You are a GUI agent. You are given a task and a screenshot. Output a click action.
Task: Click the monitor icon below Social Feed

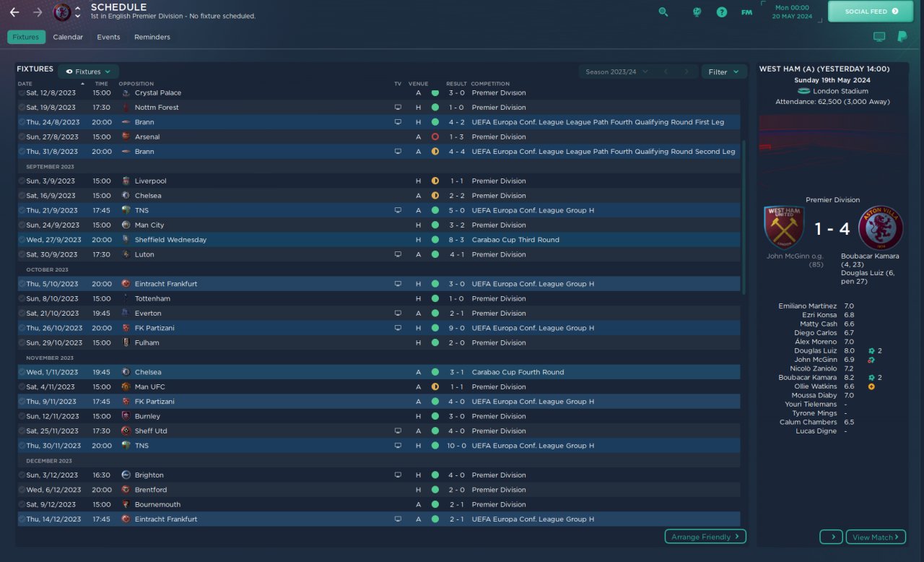point(879,37)
